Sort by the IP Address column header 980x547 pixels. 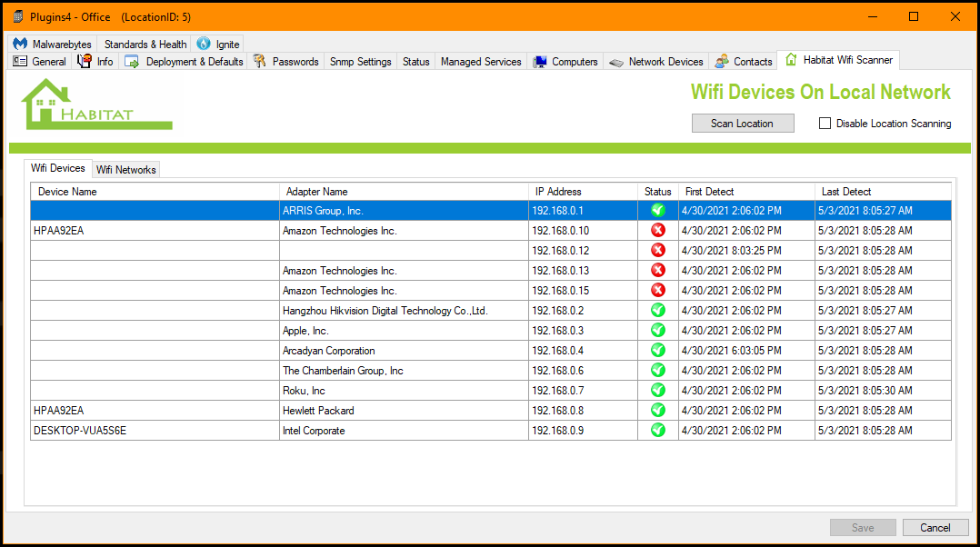(x=558, y=192)
